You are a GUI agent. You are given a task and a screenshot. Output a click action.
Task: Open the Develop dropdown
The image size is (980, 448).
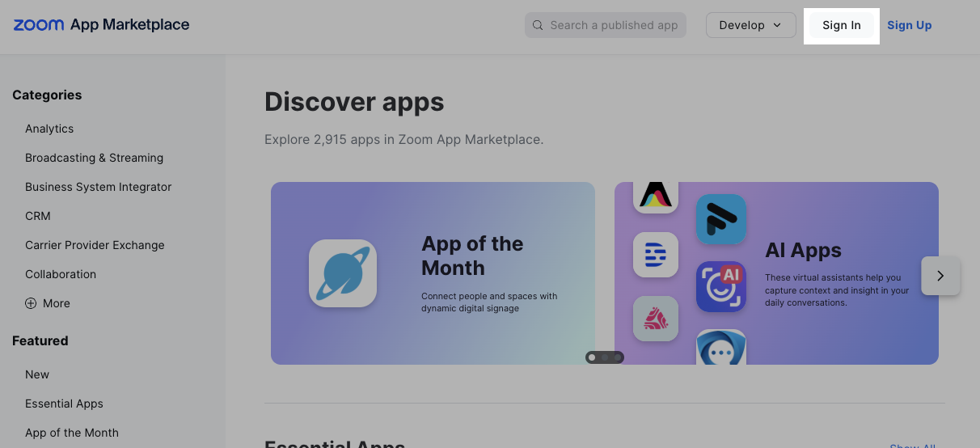click(x=750, y=25)
